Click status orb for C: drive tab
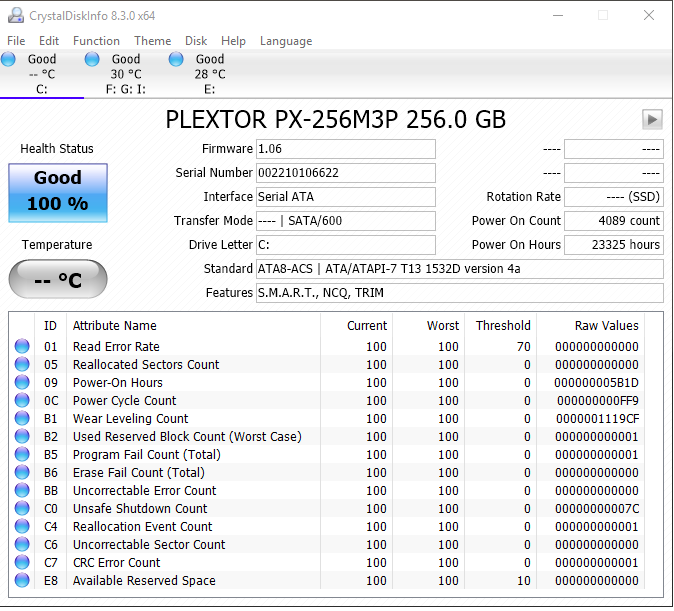Viewport: 674px width, 611px height. click(x=8, y=59)
